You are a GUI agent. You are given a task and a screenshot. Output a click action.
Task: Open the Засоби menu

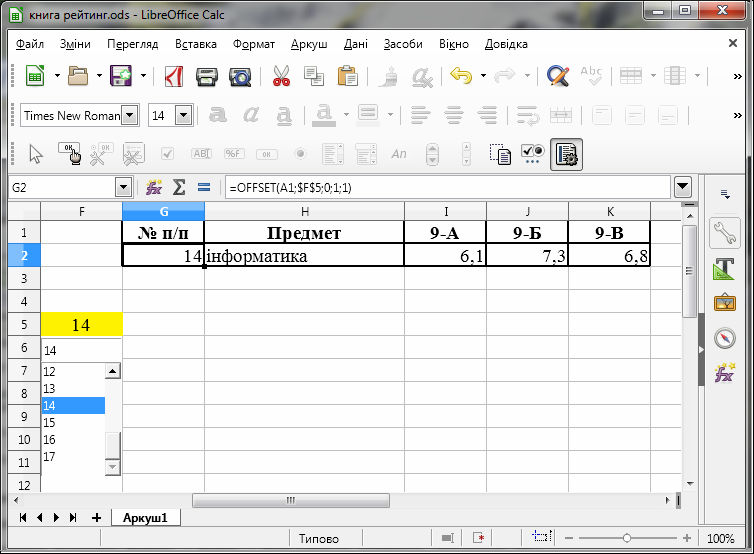pyautogui.click(x=403, y=44)
